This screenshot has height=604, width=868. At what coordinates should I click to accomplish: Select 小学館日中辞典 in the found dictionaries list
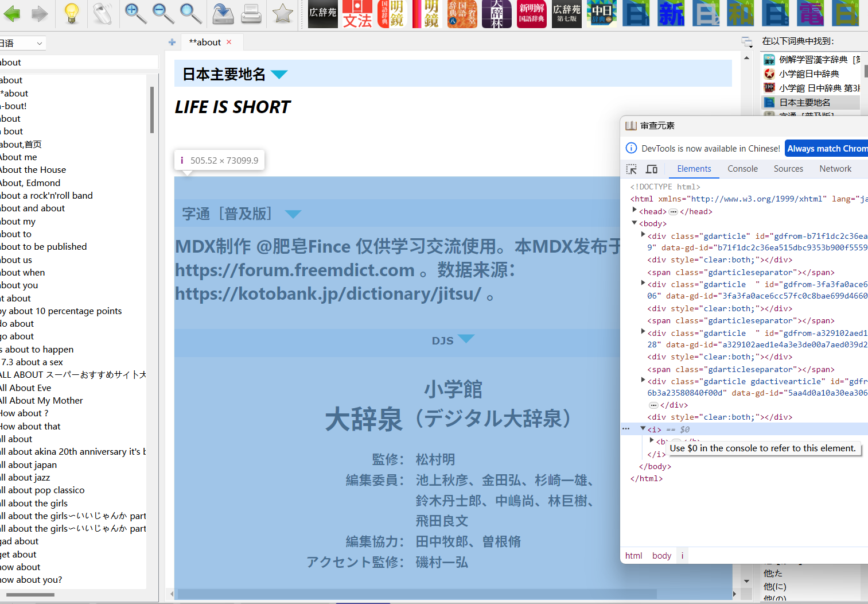[x=809, y=74]
